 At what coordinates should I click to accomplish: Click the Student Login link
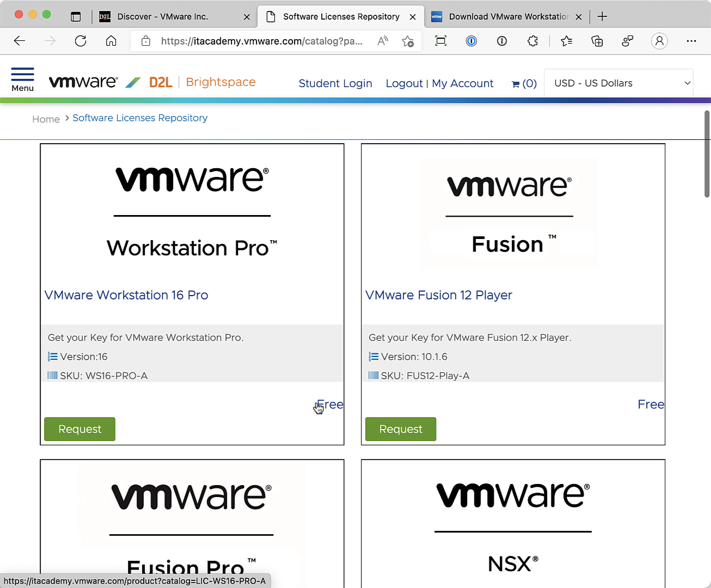(x=335, y=83)
